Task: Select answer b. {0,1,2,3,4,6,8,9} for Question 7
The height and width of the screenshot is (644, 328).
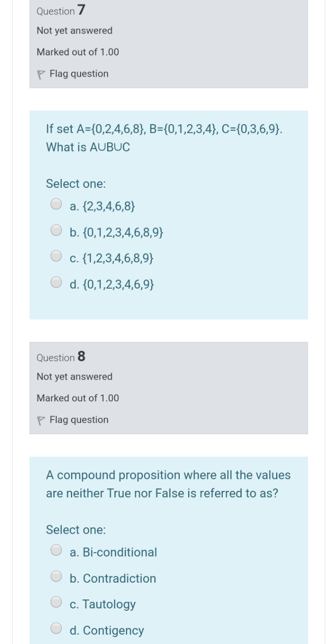Action: 56,229
